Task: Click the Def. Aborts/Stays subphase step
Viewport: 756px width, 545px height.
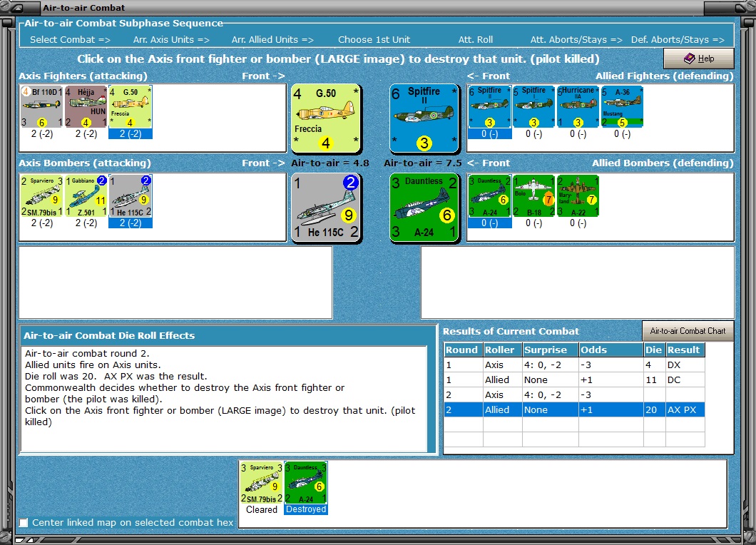Action: coord(678,39)
